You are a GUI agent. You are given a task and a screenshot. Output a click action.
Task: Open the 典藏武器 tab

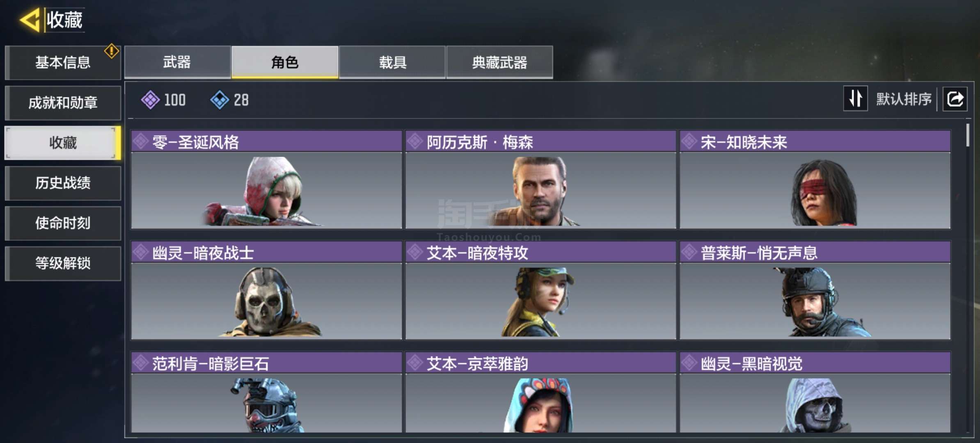pos(499,62)
